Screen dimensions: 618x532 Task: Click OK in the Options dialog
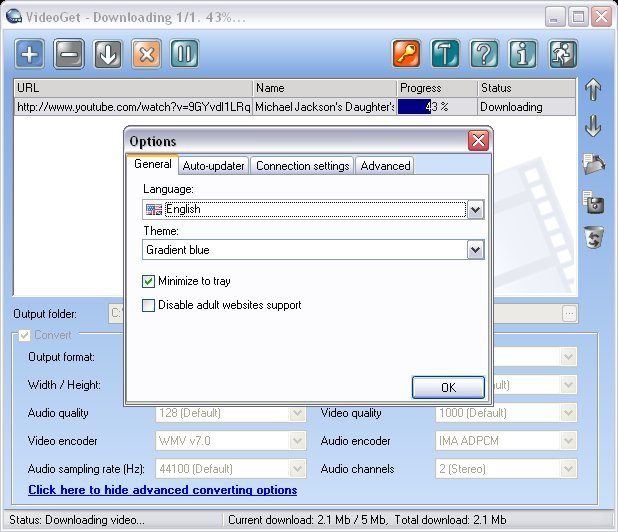point(448,388)
